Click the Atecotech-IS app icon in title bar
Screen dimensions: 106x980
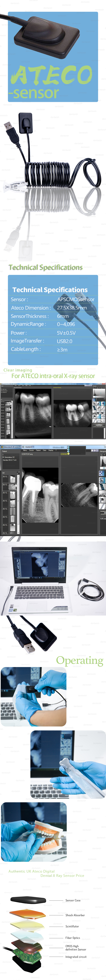[x=2, y=447]
